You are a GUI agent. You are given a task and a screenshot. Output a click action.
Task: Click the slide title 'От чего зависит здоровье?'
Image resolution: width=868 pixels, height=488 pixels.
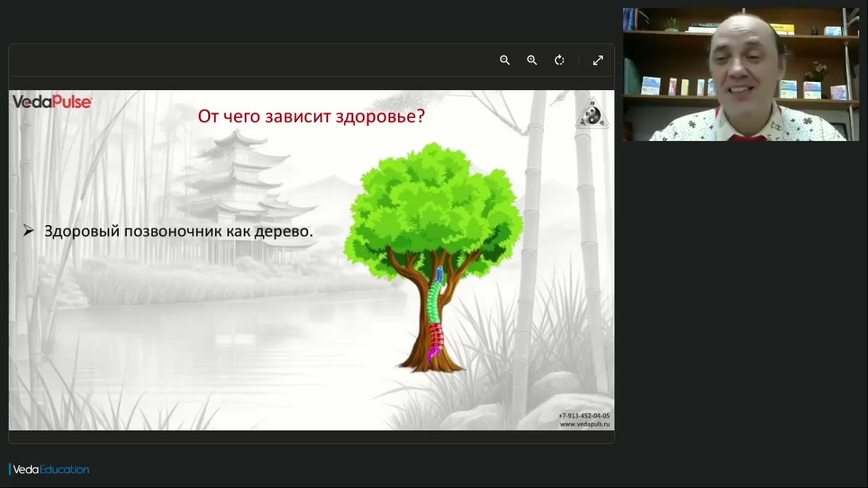click(311, 116)
